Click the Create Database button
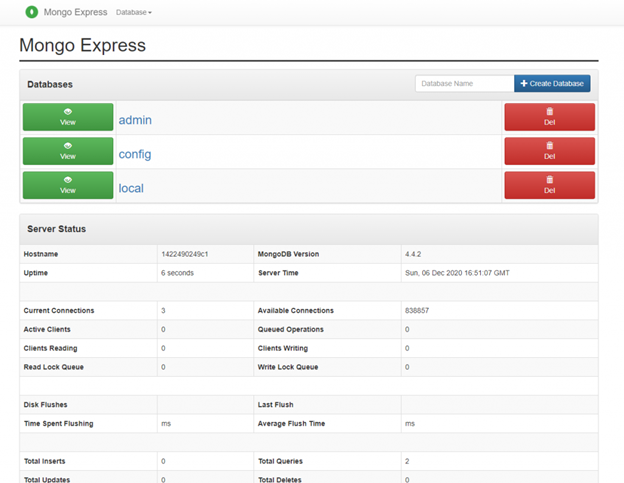 click(x=552, y=84)
